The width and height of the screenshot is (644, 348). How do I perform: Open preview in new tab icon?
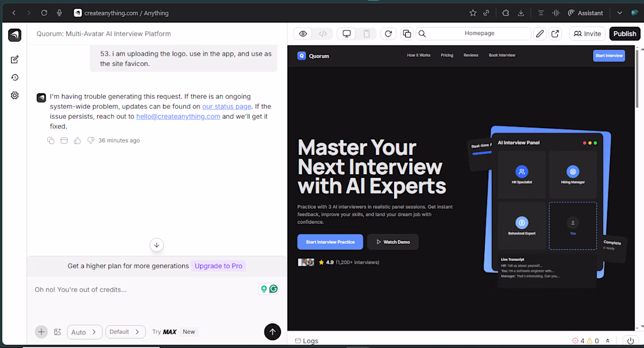(555, 34)
